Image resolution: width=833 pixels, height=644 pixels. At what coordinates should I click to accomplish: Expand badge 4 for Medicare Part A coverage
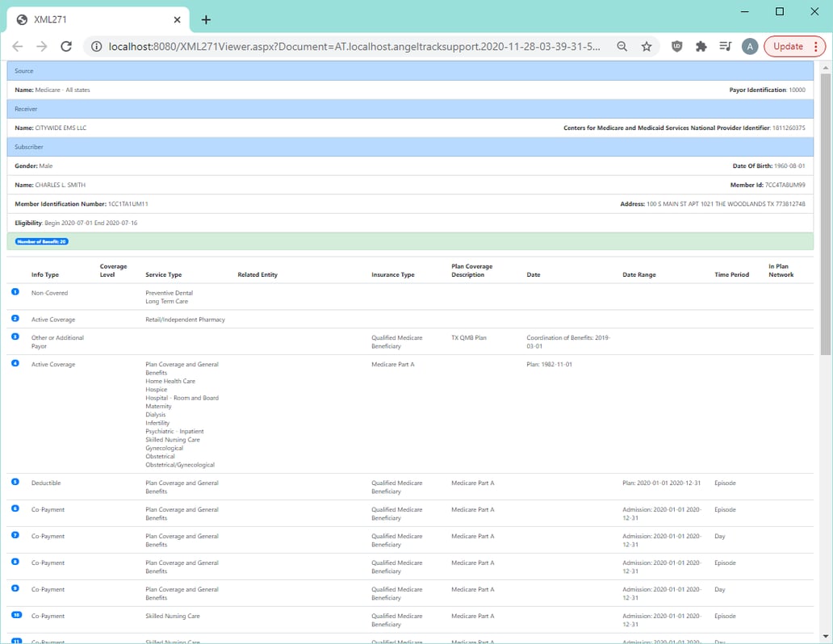click(15, 363)
